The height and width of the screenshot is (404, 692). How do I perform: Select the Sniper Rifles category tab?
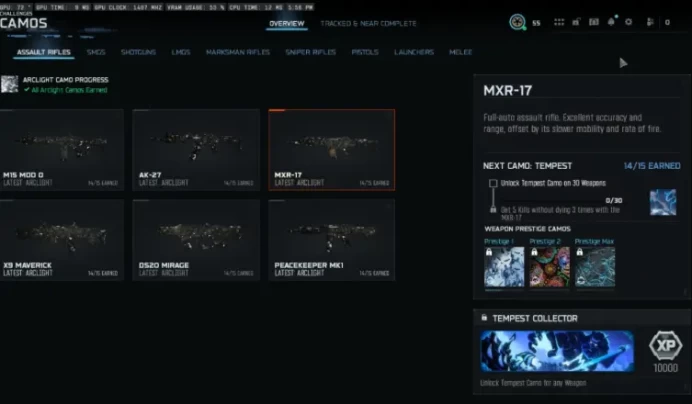(310, 52)
